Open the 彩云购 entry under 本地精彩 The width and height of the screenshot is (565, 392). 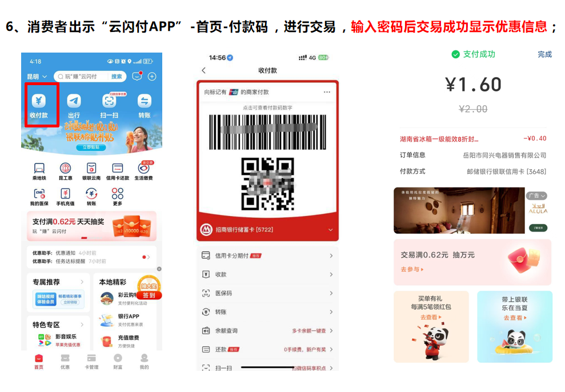pos(123,298)
